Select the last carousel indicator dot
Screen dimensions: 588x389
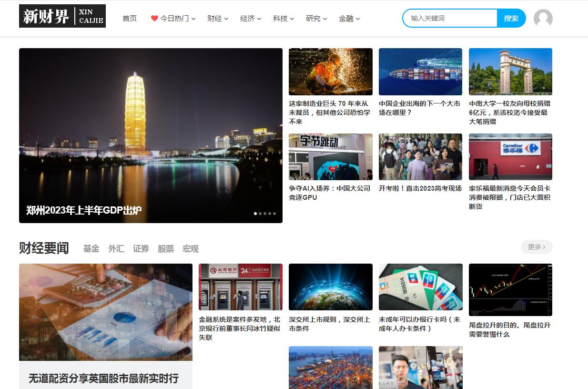pos(274,214)
